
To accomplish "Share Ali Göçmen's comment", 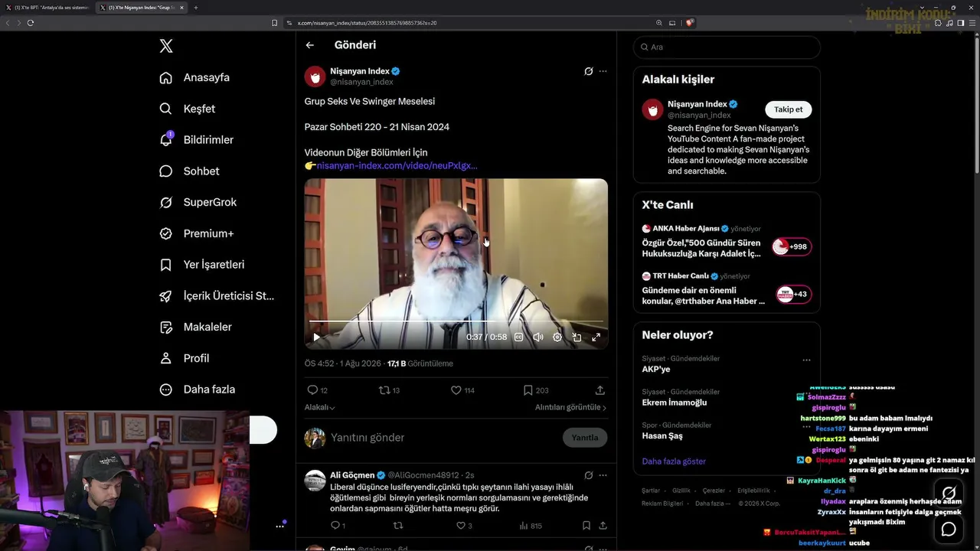I will pos(603,526).
